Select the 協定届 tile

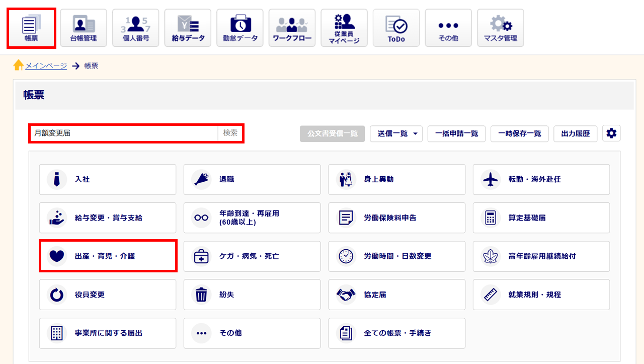click(397, 295)
